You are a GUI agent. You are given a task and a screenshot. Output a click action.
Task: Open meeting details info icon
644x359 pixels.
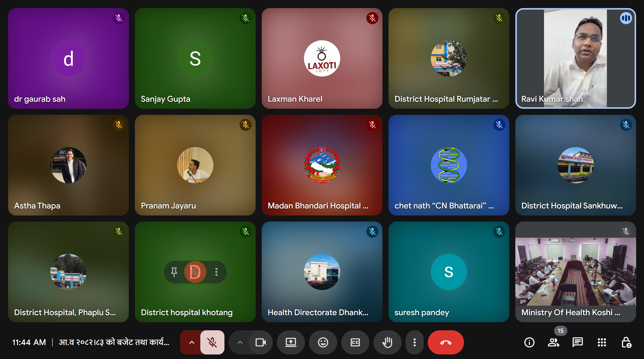[529, 342]
